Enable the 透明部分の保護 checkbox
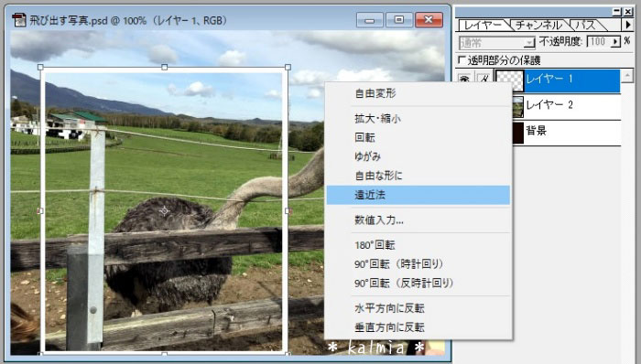Image resolution: width=641 pixels, height=364 pixels. [462, 60]
